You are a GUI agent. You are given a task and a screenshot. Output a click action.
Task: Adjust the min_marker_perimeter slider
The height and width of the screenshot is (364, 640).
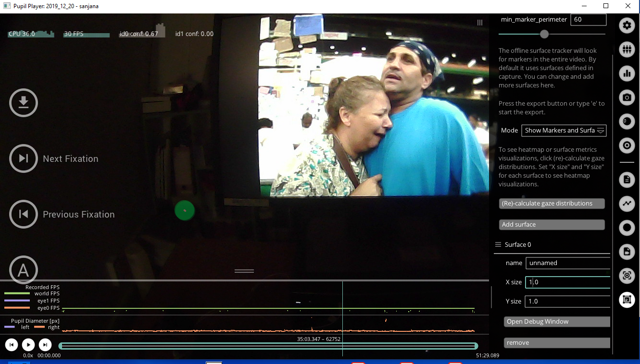[544, 34]
